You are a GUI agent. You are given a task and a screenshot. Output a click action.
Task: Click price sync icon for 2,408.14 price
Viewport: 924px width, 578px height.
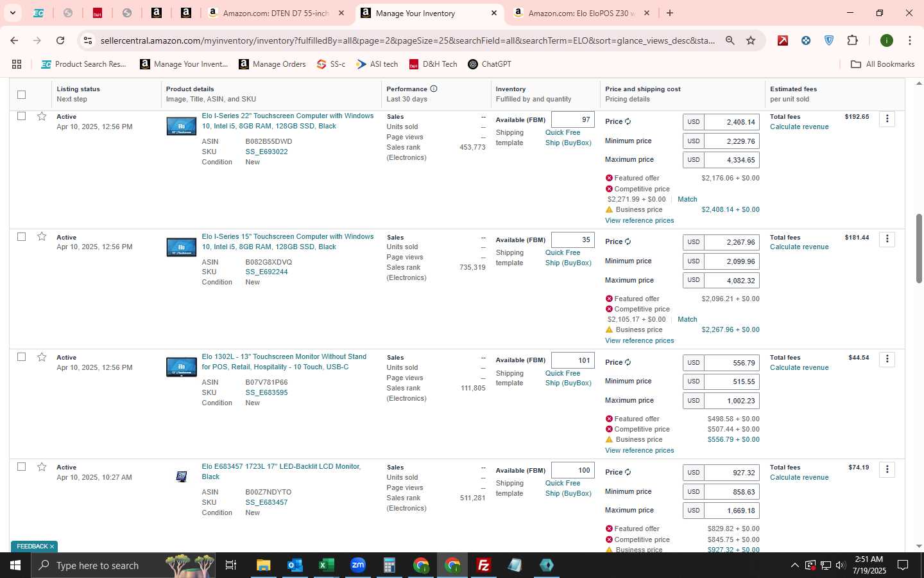[x=628, y=121]
